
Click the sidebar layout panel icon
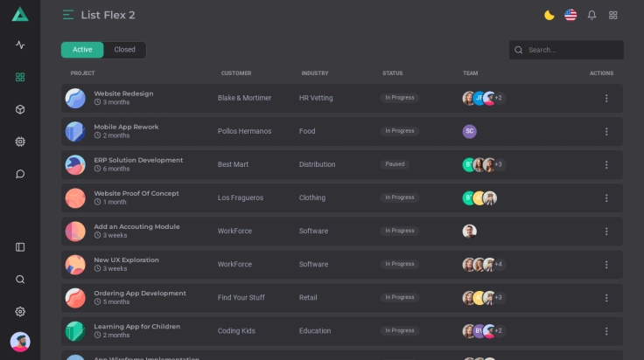[20, 247]
